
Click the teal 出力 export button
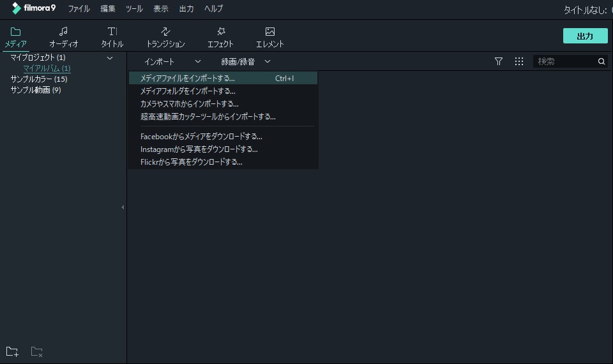click(x=586, y=36)
